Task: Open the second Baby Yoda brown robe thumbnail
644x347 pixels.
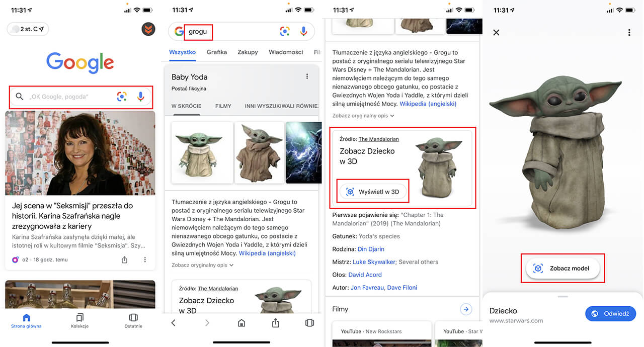Action: 260,152
